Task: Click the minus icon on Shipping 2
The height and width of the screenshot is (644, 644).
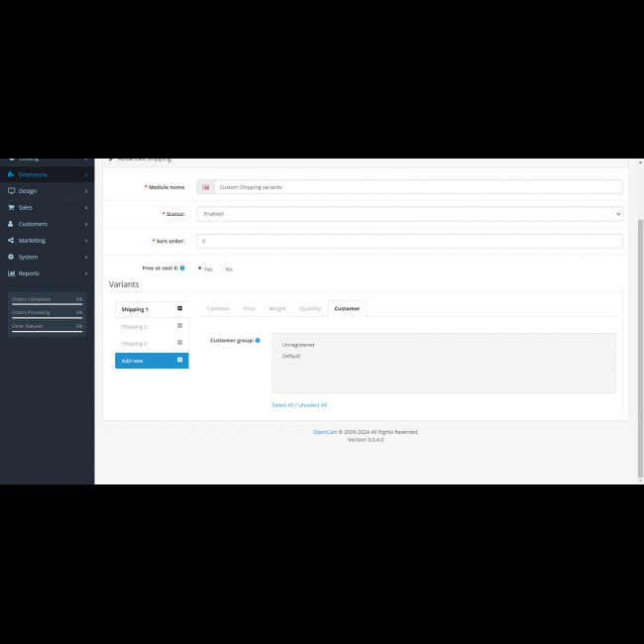Action: point(179,326)
